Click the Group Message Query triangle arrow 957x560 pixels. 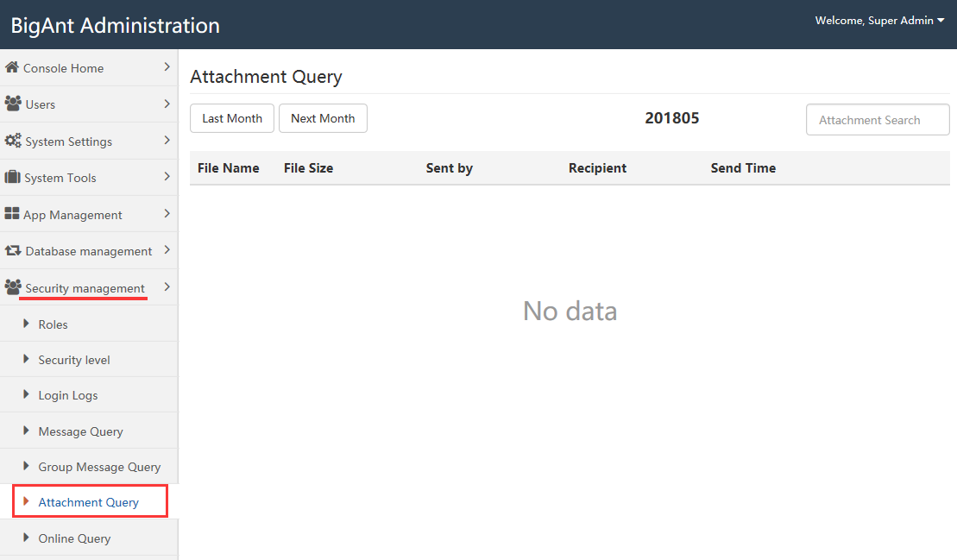click(x=26, y=465)
